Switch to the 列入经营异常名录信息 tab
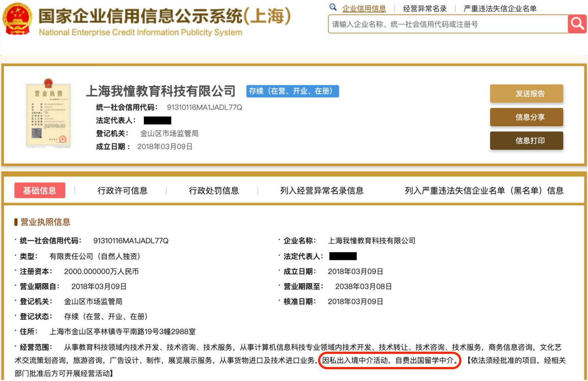588x381 pixels. tap(322, 190)
